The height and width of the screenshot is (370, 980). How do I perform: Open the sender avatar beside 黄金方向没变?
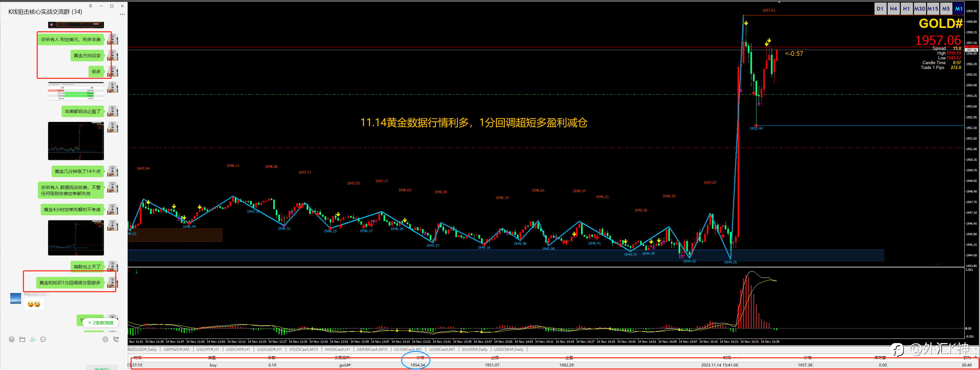(x=113, y=56)
